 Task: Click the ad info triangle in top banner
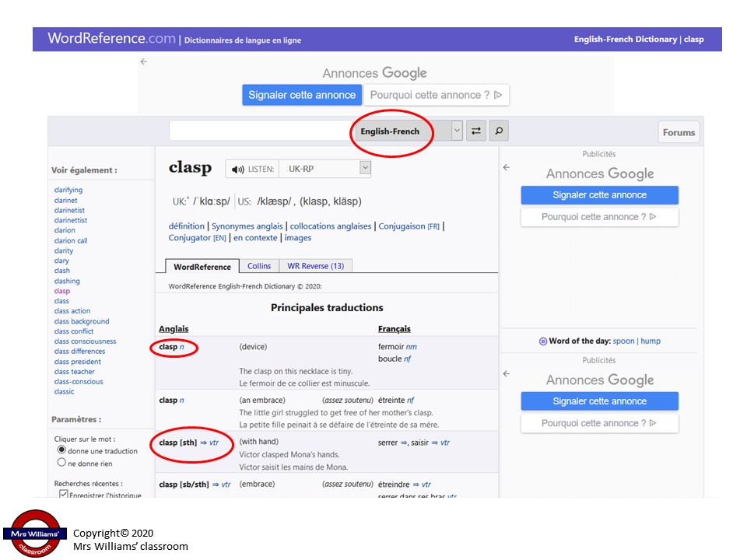498,95
